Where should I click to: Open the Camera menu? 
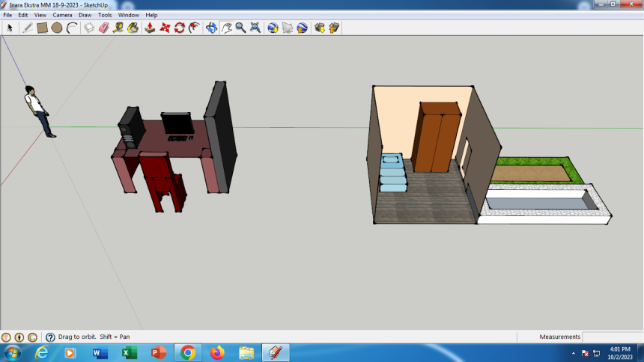[62, 15]
